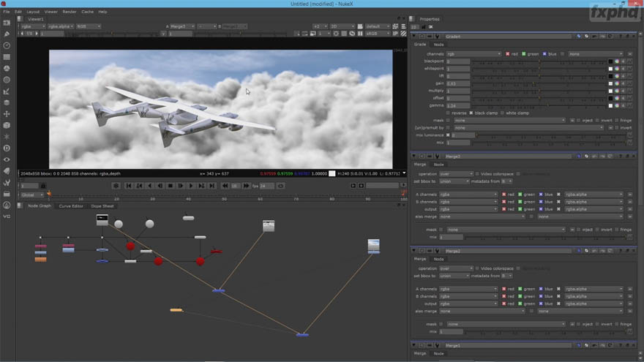
Task: Adjust the Grade4 mix slider
Action: tap(550, 143)
